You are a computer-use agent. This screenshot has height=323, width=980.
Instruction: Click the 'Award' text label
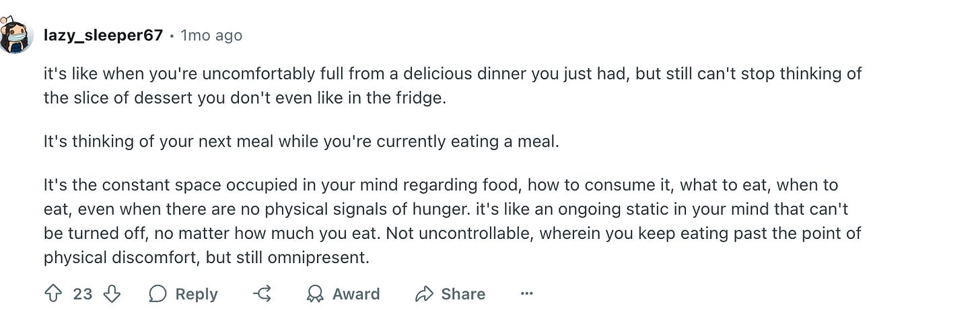point(355,294)
